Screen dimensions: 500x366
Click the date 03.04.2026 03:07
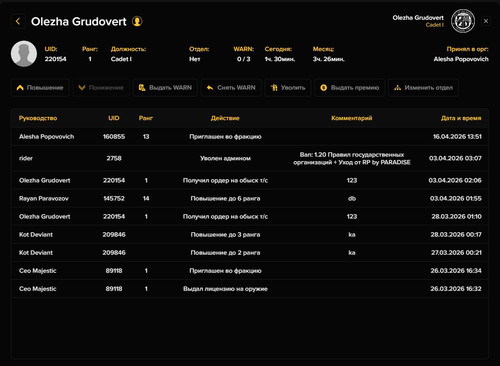455,158
